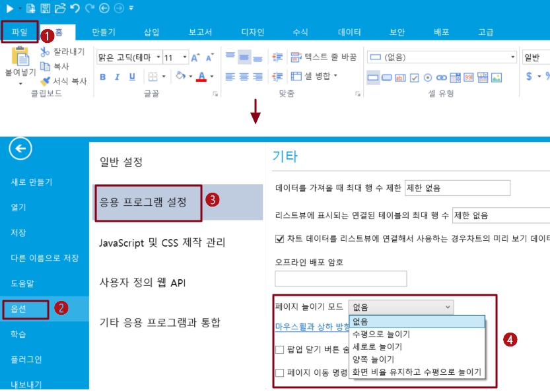Apply Bold formatting with the B icon
The width and height of the screenshot is (550, 392).
(103, 77)
